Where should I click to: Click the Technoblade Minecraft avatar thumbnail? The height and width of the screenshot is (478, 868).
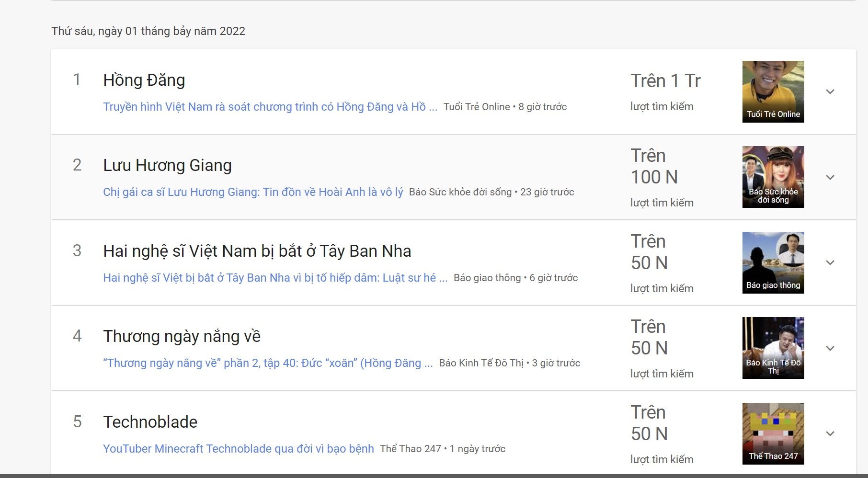click(x=773, y=433)
